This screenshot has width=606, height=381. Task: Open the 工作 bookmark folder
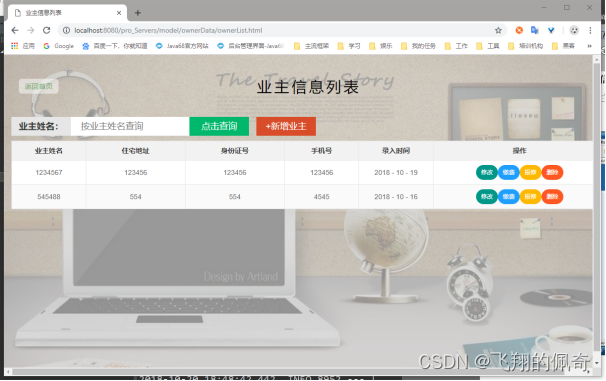tap(456, 46)
